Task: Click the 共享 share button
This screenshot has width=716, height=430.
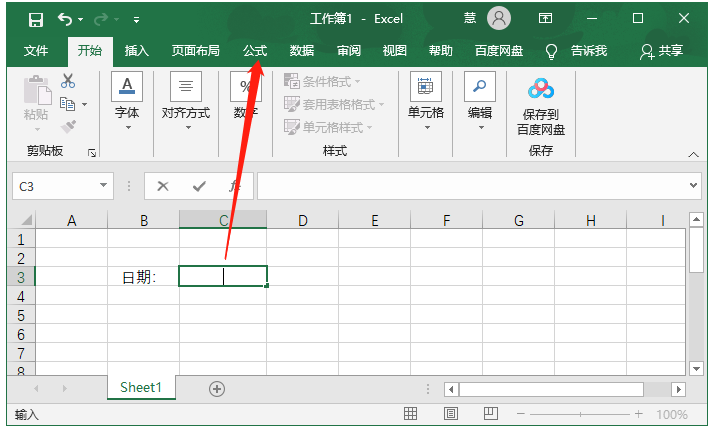Action: pos(662,51)
